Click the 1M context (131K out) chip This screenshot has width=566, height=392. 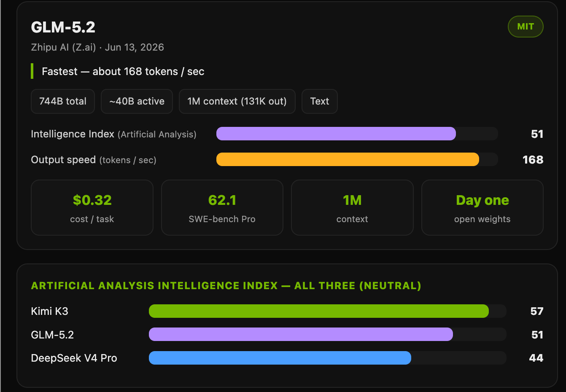point(237,101)
